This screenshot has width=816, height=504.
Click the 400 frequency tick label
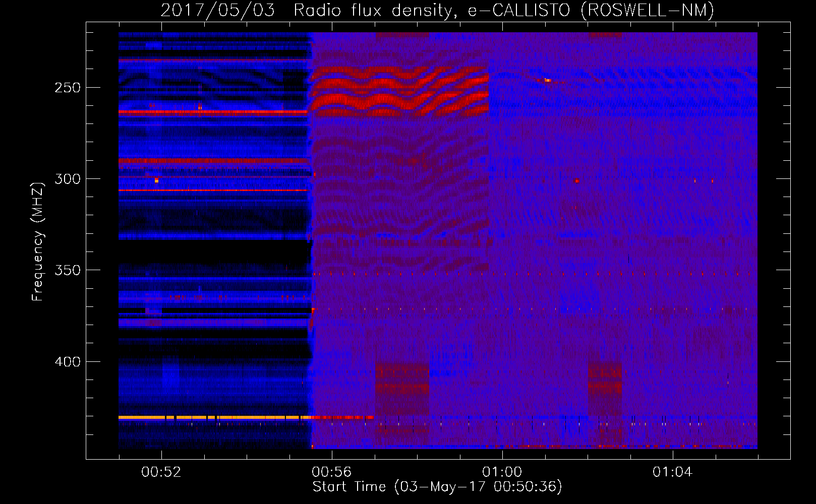coord(67,362)
